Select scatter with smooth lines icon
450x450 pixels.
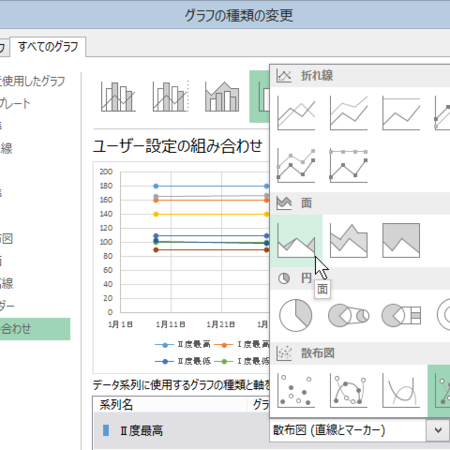(401, 390)
